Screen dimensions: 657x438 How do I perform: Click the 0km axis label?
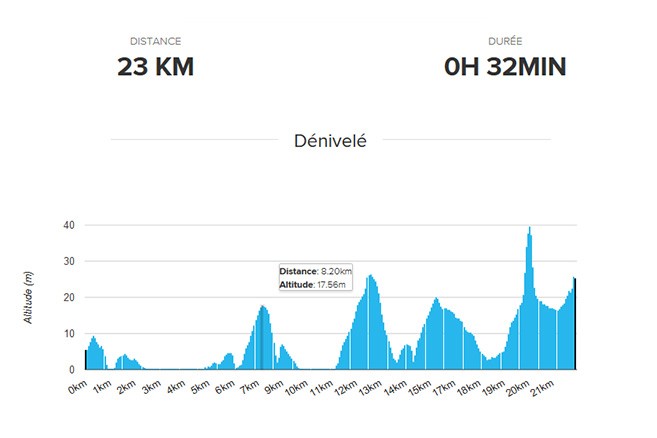point(78,387)
